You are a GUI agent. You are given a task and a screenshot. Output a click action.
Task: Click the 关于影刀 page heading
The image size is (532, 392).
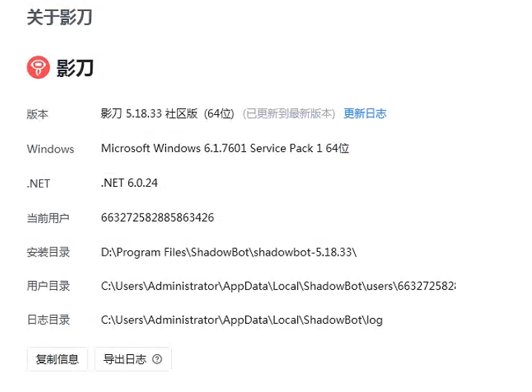[59, 18]
